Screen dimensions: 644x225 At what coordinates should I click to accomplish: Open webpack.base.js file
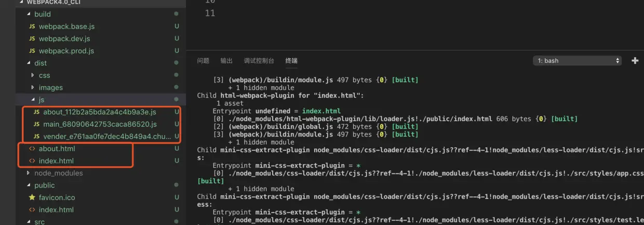(x=66, y=27)
